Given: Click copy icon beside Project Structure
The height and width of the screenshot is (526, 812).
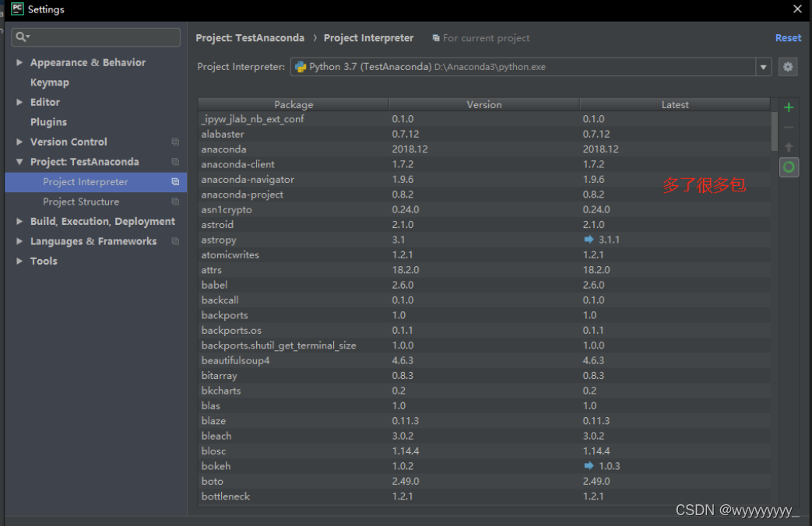Looking at the screenshot, I should coord(175,202).
